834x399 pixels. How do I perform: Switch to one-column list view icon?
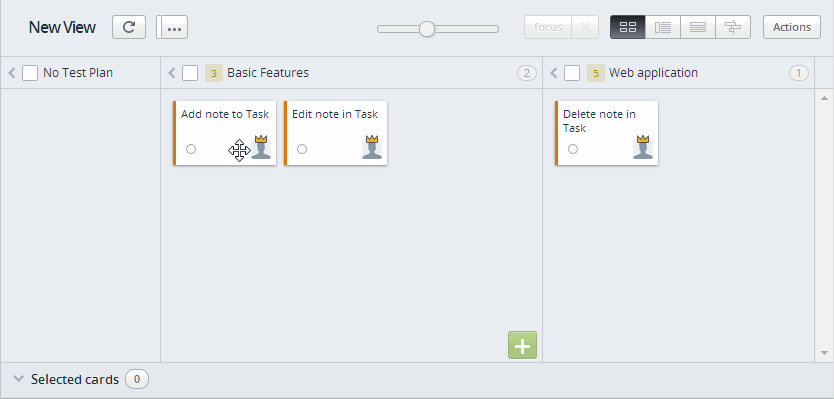click(x=698, y=27)
